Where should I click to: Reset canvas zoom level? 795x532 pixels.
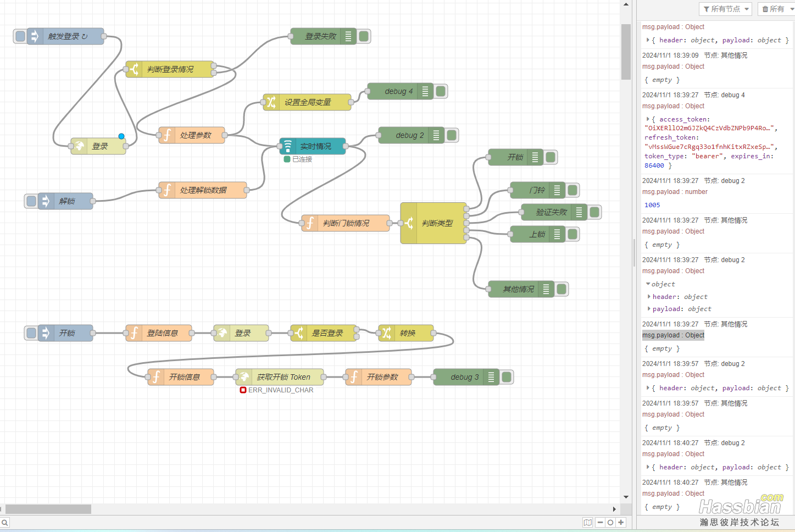(x=610, y=523)
